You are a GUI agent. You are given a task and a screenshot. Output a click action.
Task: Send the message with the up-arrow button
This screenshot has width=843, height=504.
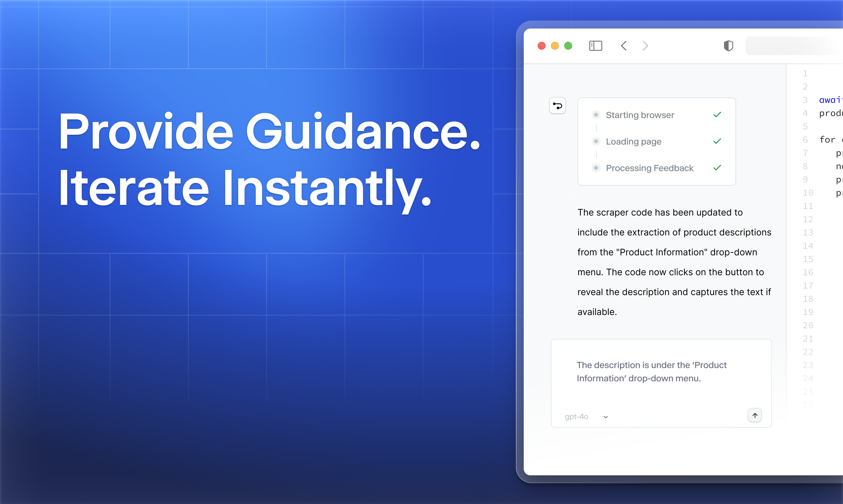pos(755,415)
